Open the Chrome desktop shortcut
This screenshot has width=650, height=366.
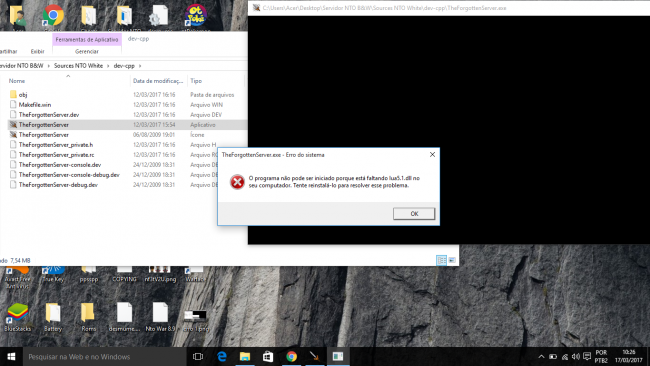pos(53,16)
